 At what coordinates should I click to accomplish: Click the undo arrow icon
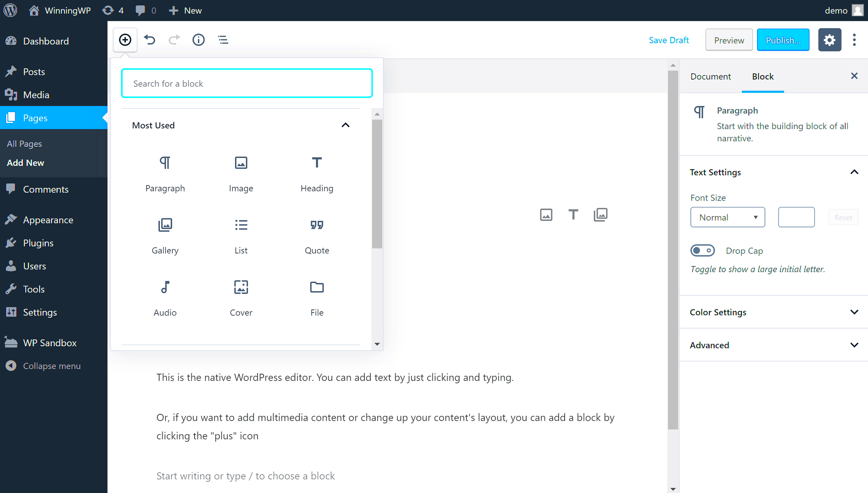150,40
